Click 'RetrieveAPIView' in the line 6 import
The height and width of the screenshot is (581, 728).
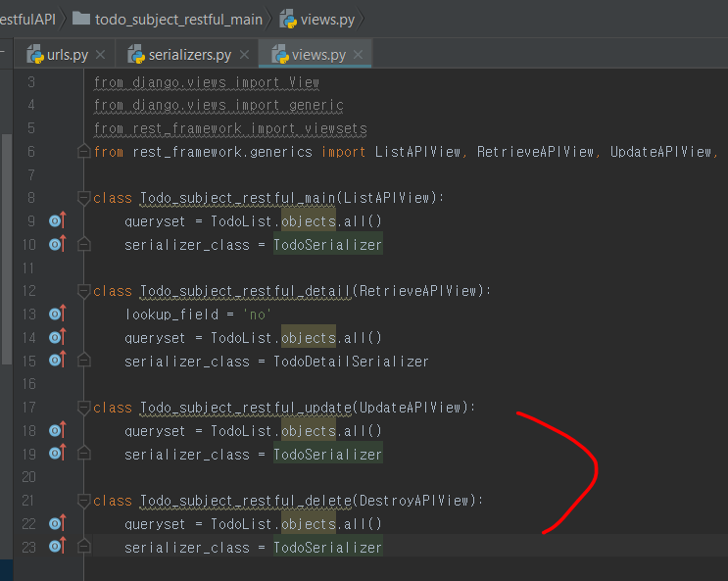point(535,152)
